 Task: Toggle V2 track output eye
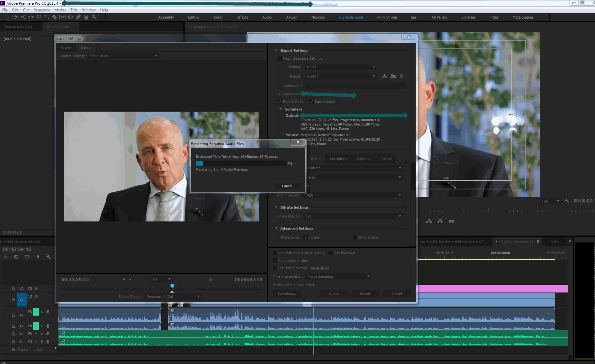point(36,289)
